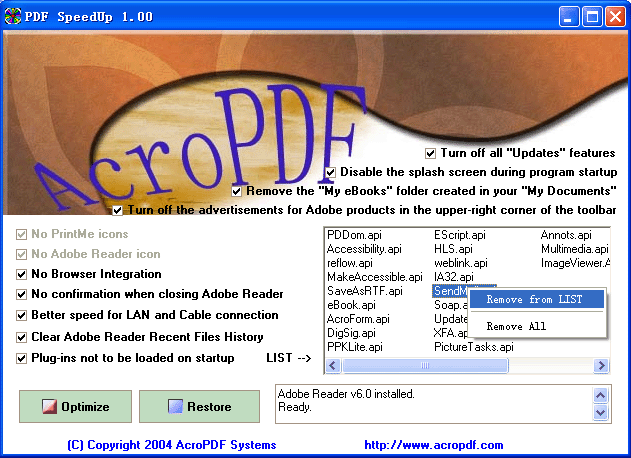Toggle Turn off the advertisements checkbox
Image resolution: width=631 pixels, height=458 pixels.
coord(117,210)
